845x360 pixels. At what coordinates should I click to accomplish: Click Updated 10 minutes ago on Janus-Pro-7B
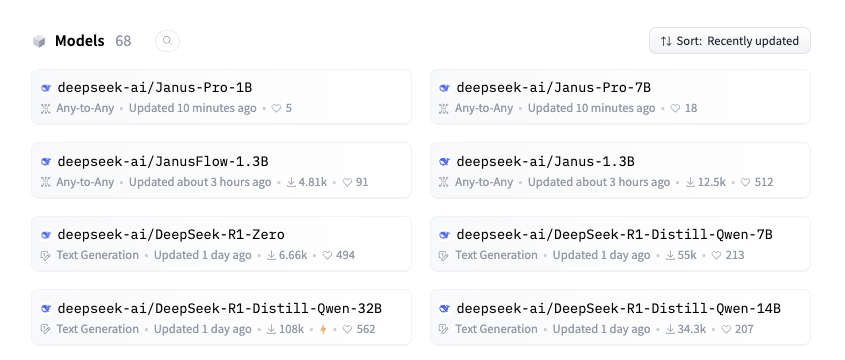[x=592, y=108]
